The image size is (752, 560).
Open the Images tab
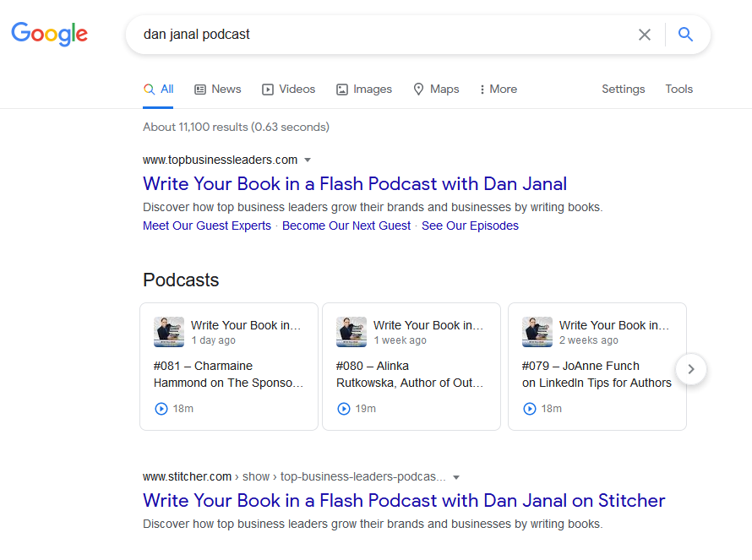[364, 90]
